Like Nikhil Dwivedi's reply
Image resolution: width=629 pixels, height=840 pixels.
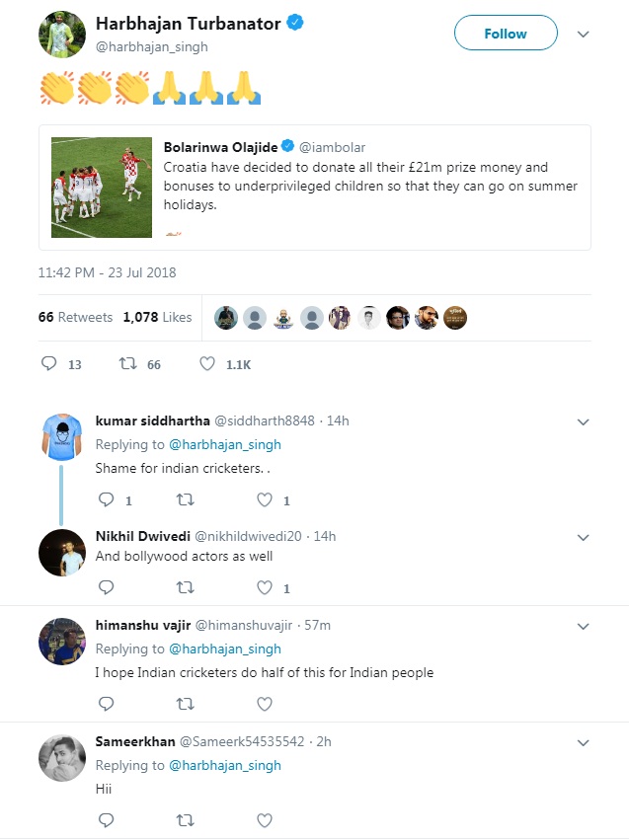tap(264, 588)
